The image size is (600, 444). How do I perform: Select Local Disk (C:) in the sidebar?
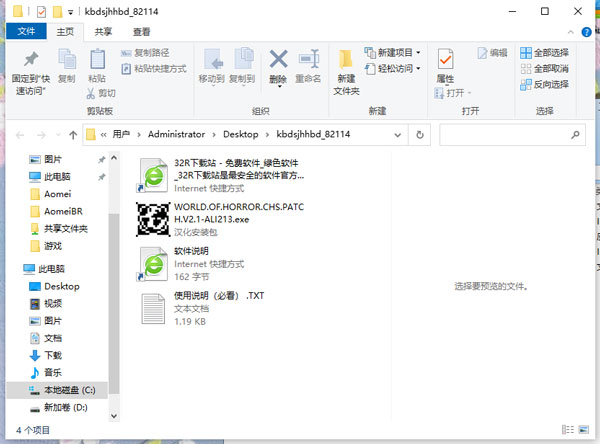pyautogui.click(x=68, y=389)
